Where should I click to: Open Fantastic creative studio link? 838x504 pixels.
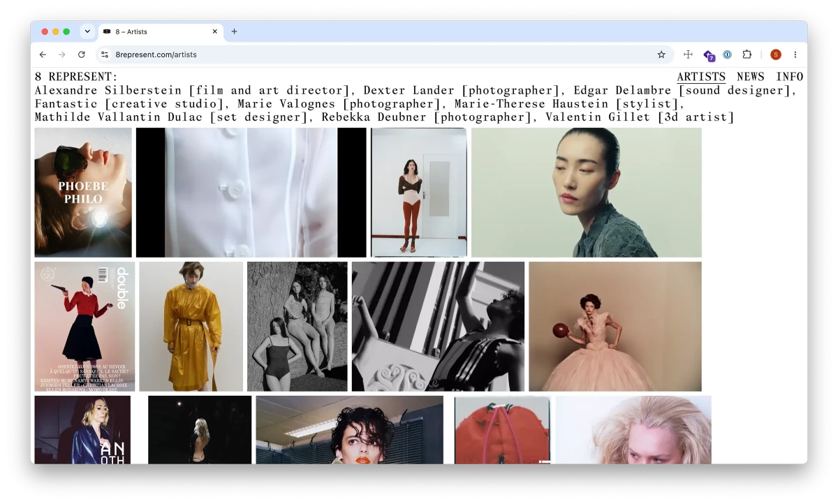coord(130,104)
